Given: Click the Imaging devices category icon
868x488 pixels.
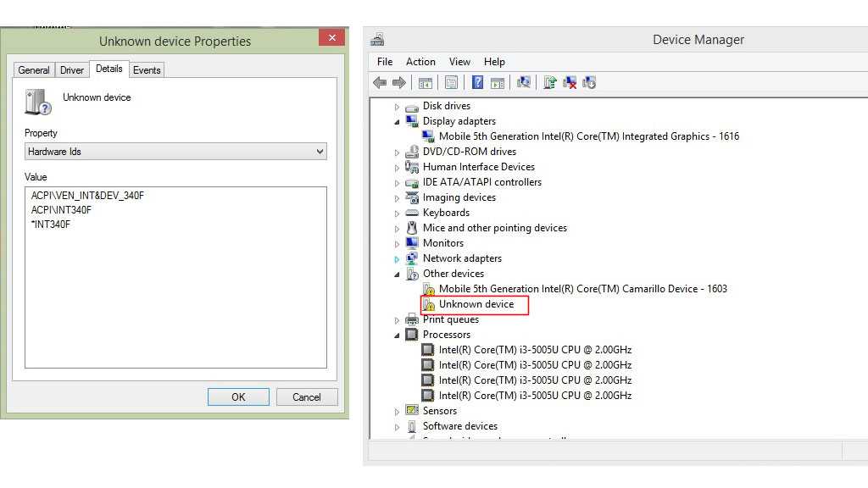Looking at the screenshot, I should [x=411, y=197].
